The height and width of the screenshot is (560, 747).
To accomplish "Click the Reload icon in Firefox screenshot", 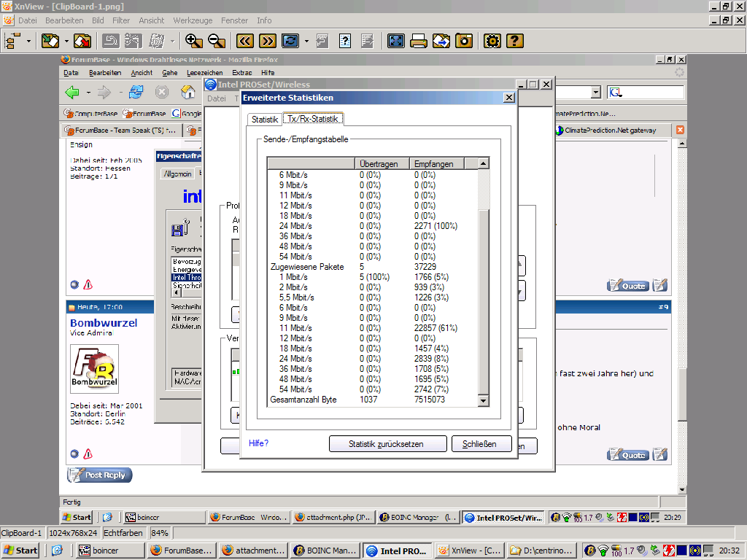I will [x=136, y=92].
